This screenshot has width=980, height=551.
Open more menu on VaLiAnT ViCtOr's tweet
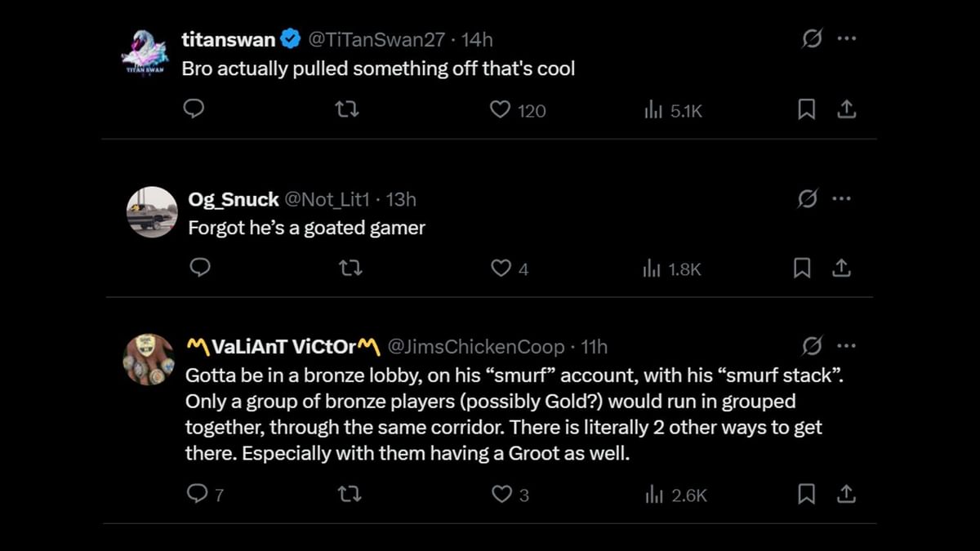tap(847, 346)
